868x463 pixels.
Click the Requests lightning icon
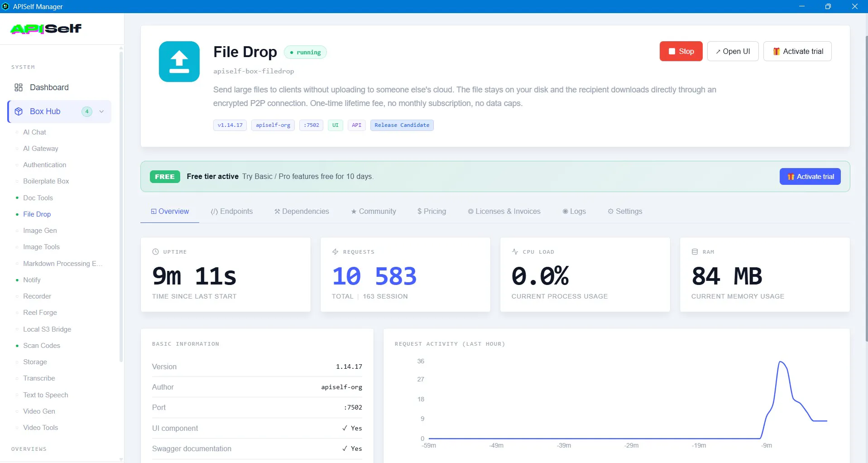click(x=335, y=251)
